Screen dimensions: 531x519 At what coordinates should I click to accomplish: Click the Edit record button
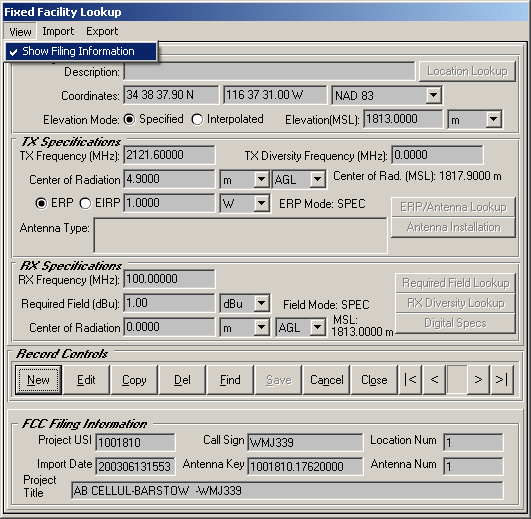coord(86,380)
